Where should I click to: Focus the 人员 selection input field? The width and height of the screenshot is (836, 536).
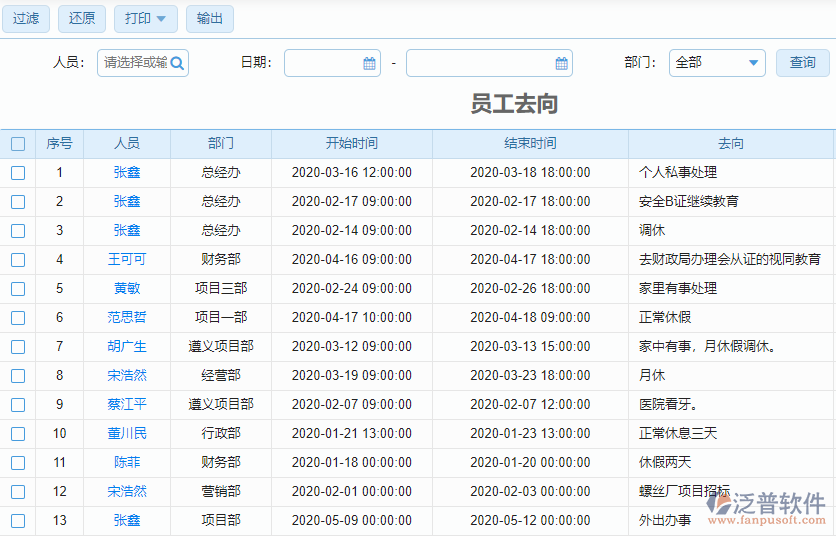(134, 63)
